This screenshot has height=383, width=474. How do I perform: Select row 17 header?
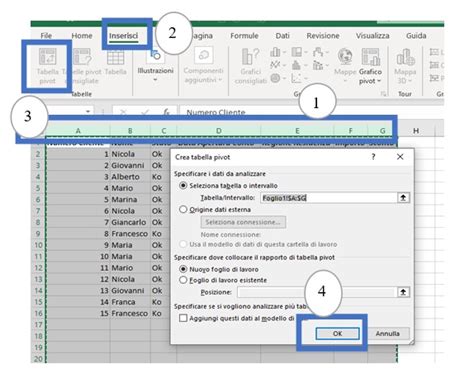(x=38, y=325)
